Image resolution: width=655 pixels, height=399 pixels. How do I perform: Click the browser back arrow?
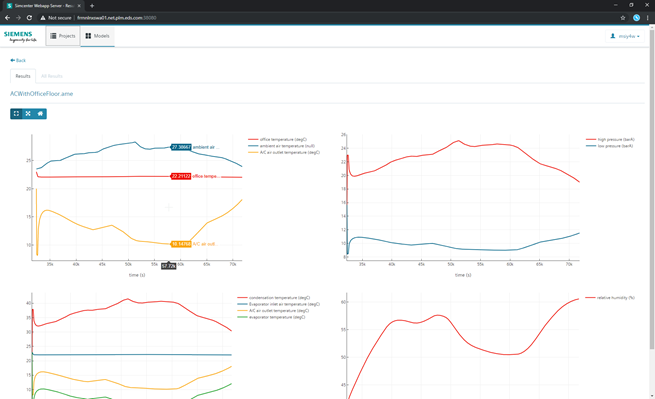[7, 18]
